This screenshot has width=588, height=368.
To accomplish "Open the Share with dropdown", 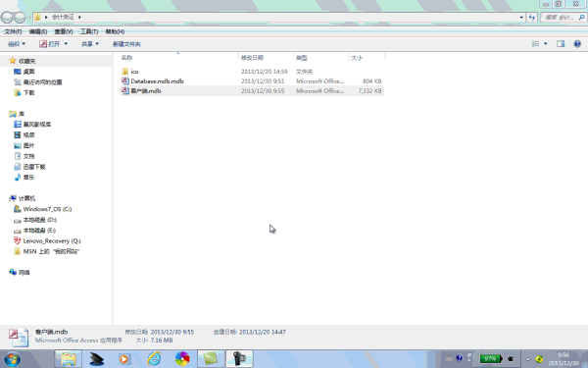I will point(90,44).
